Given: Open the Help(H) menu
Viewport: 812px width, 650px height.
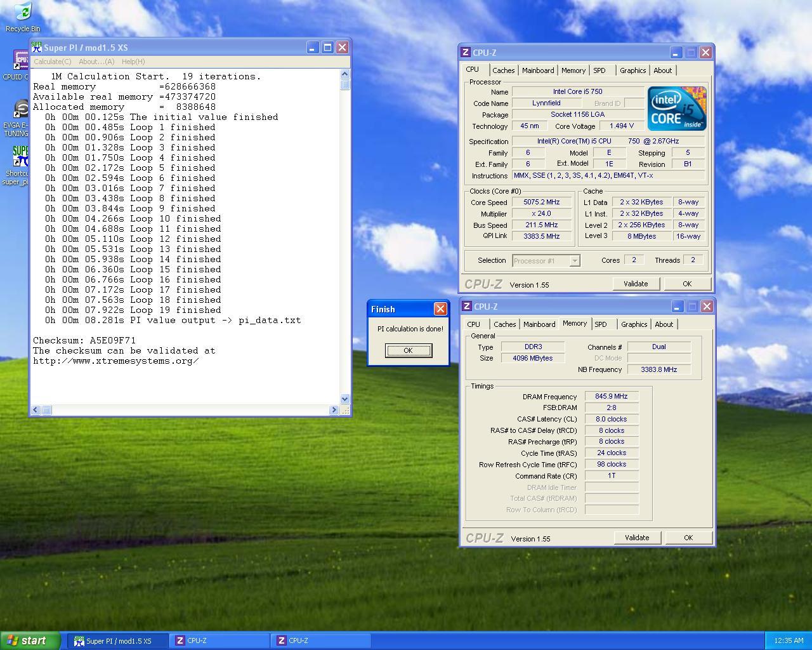Looking at the screenshot, I should pyautogui.click(x=133, y=62).
